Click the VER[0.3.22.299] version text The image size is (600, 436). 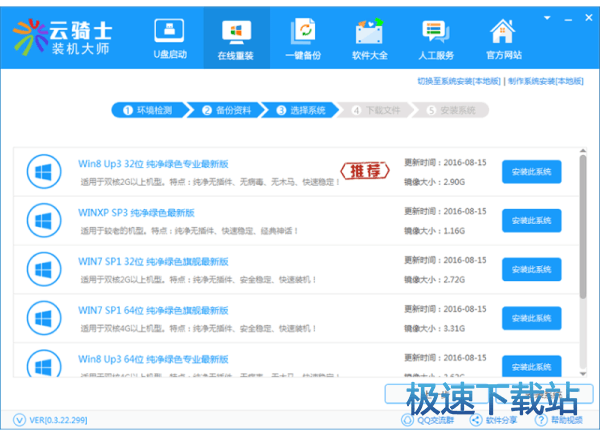click(x=58, y=420)
